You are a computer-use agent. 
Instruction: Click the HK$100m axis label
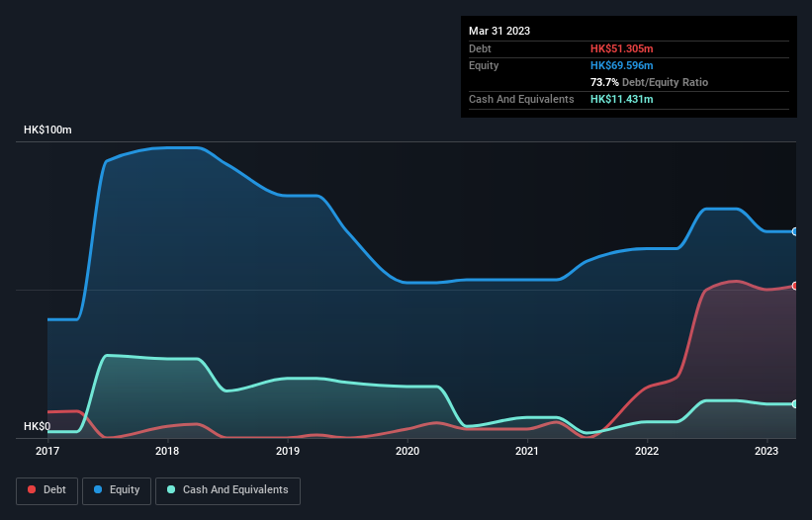pos(47,130)
